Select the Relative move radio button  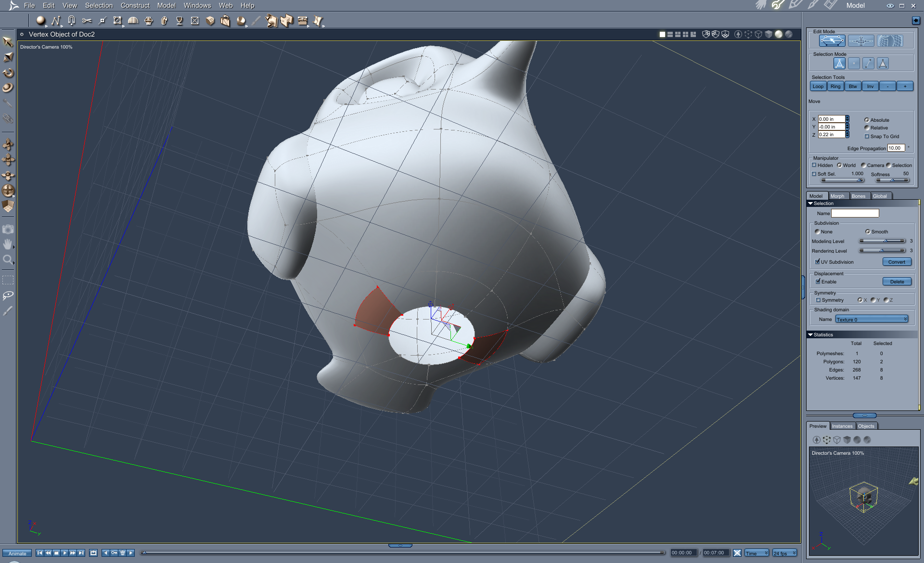point(867,128)
